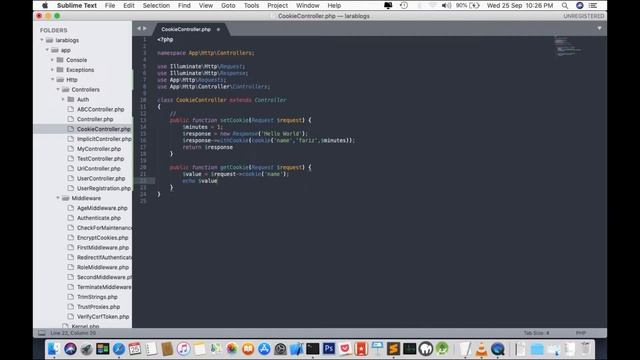
Task: Open the File menu
Action: [x=110, y=6]
